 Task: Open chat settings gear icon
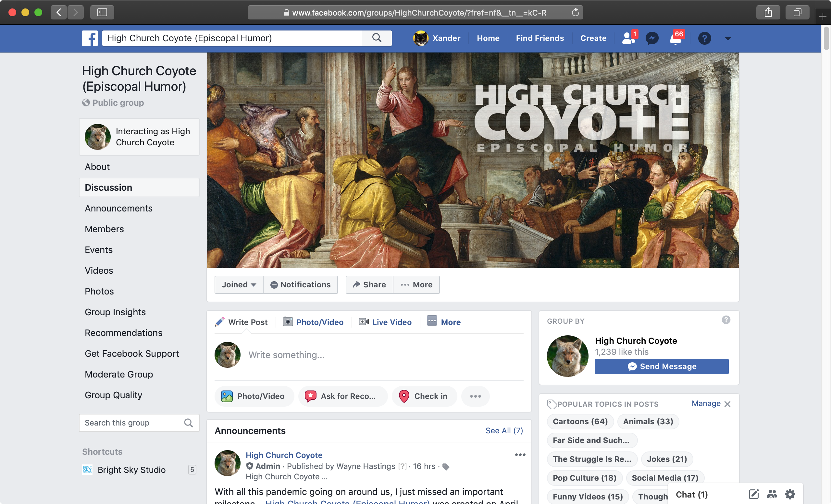(790, 494)
